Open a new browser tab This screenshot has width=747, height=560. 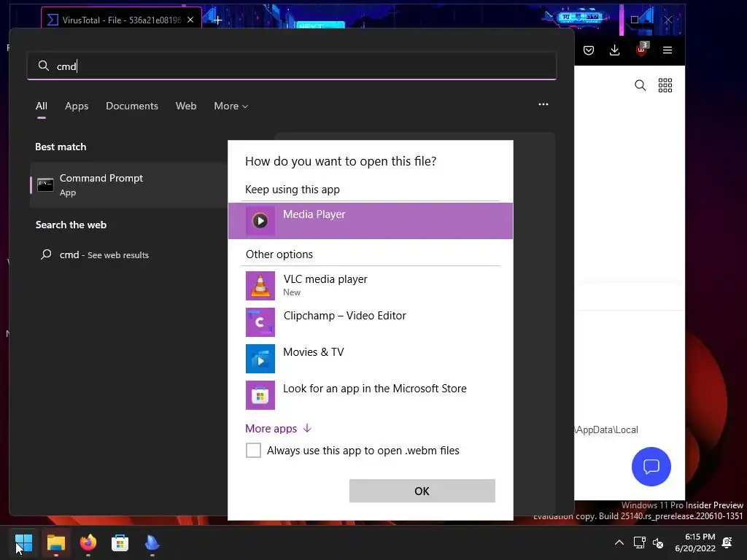tap(217, 20)
